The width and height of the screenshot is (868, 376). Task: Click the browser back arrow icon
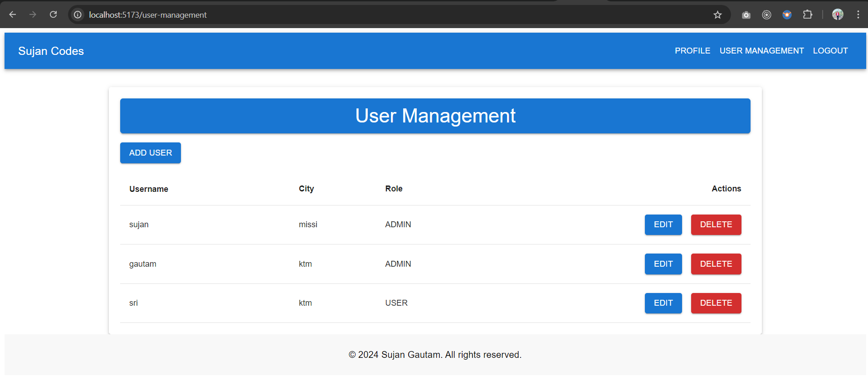click(13, 15)
